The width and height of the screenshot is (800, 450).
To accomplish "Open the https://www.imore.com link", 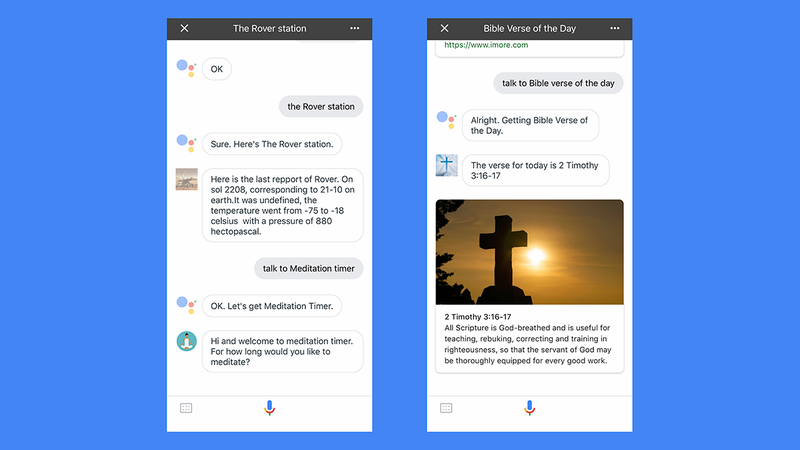I will coord(486,45).
